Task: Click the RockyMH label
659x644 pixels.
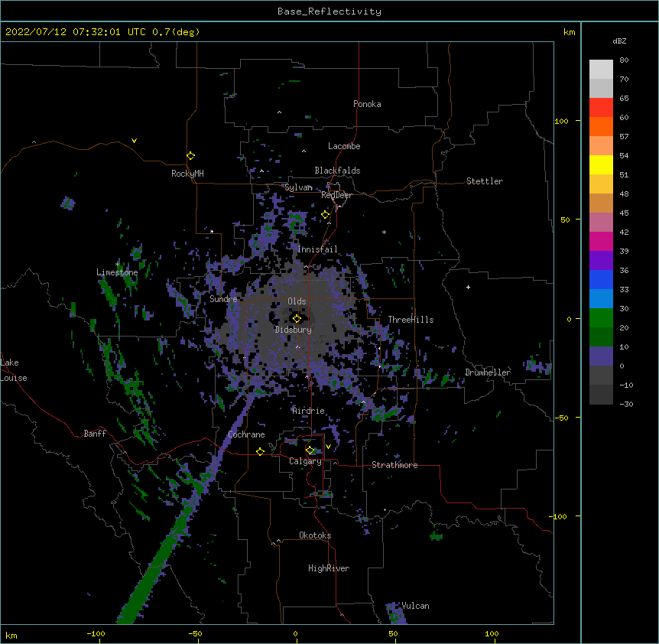Action: [x=187, y=174]
